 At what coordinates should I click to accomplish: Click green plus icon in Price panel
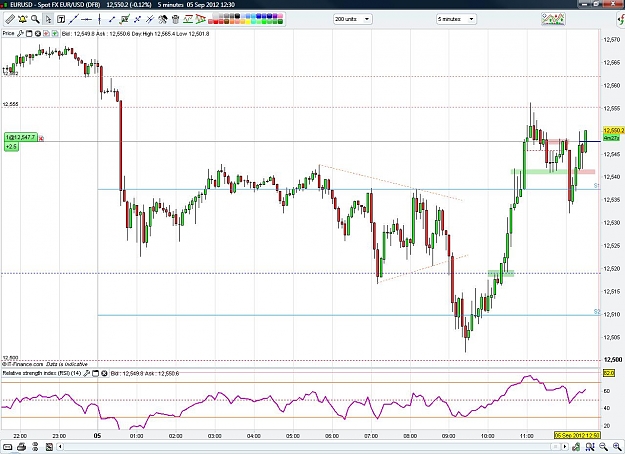click(x=55, y=33)
